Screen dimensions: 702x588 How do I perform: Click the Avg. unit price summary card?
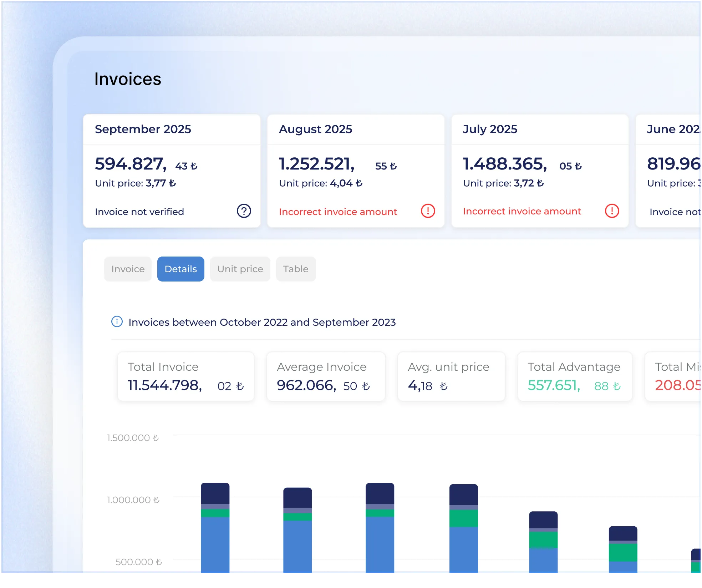(451, 376)
